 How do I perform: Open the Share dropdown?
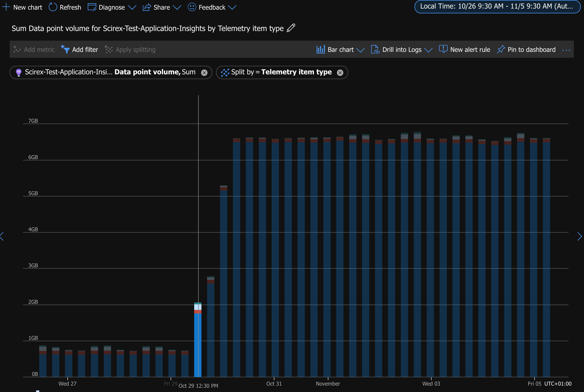[162, 7]
